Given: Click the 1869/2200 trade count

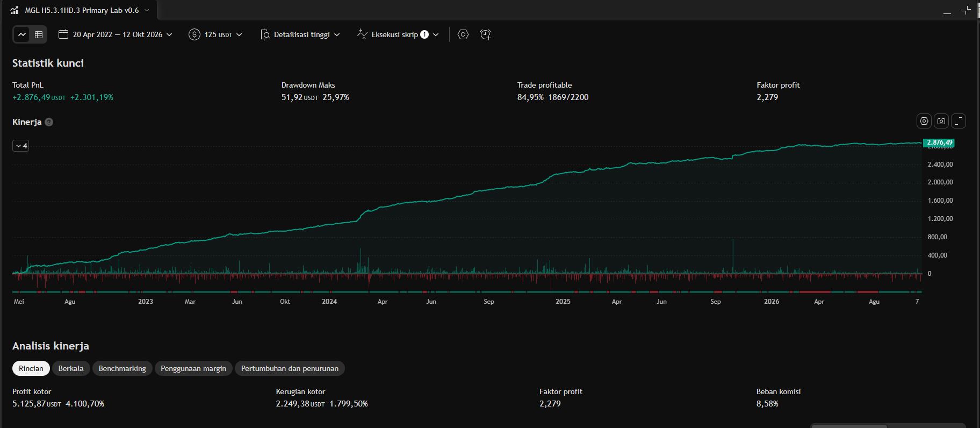Looking at the screenshot, I should click(x=568, y=97).
